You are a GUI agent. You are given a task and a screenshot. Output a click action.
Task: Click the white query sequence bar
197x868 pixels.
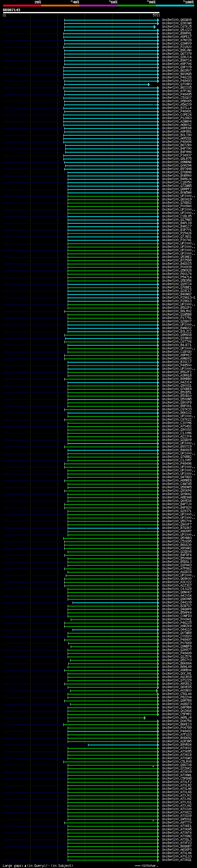(81, 12)
